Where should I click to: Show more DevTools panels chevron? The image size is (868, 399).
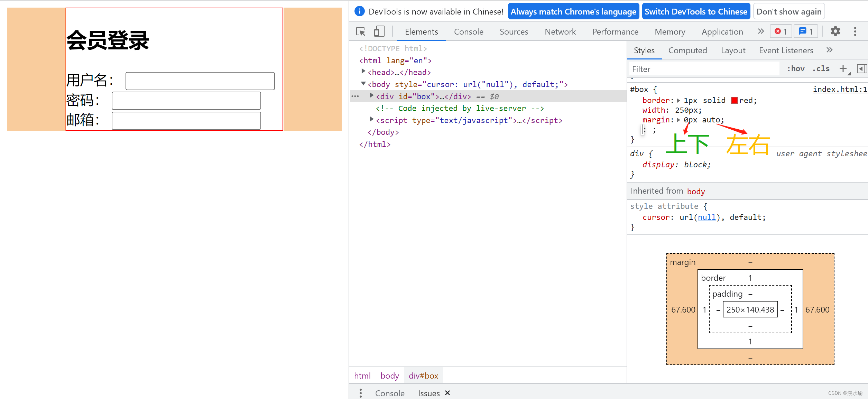click(x=761, y=31)
